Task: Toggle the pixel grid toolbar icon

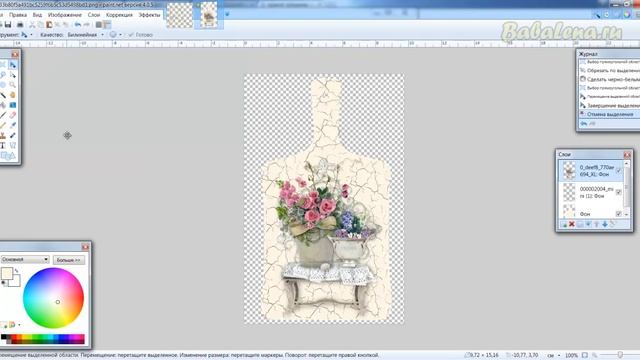Action: 99,25
